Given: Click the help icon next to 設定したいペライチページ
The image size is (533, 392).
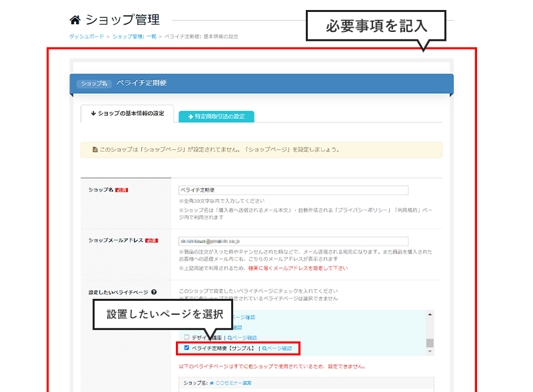Looking at the screenshot, I should [154, 292].
